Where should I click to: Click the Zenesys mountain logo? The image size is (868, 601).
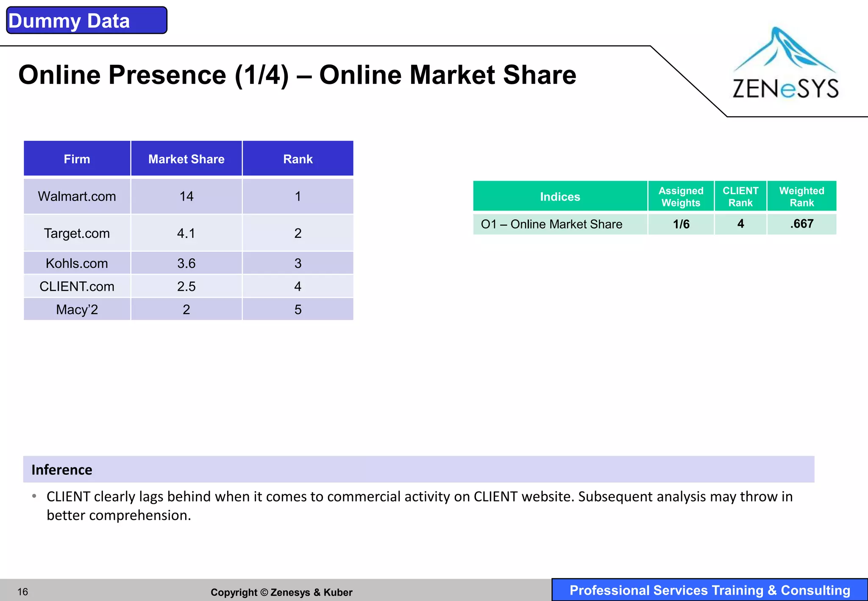785,63
